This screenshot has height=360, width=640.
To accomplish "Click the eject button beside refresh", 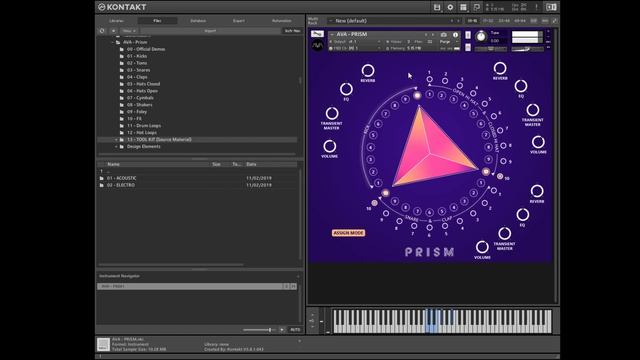I will tap(113, 31).
